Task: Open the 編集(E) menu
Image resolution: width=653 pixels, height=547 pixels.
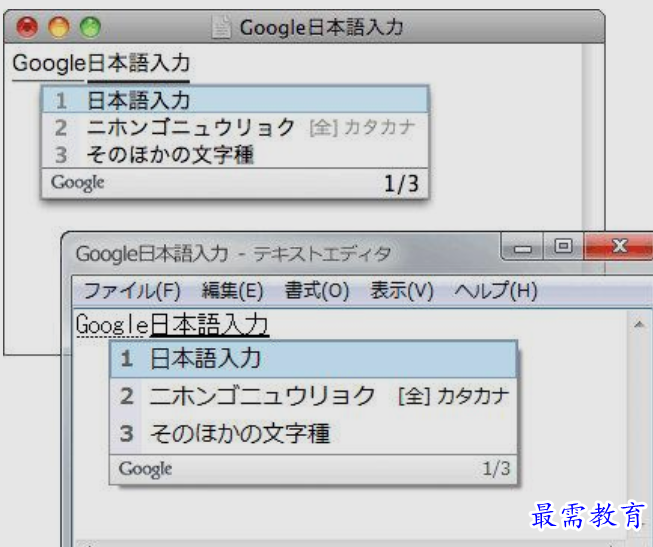Action: pyautogui.click(x=232, y=290)
